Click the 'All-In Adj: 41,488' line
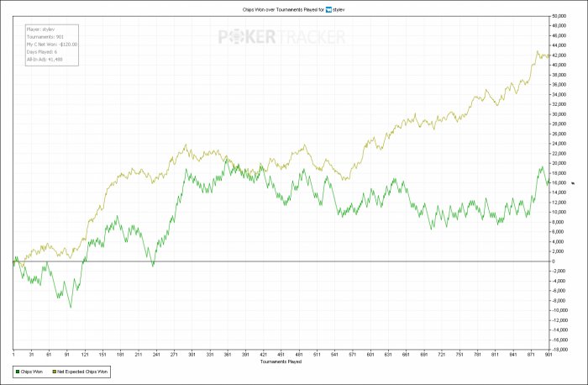The height and width of the screenshot is (385, 588). coord(45,60)
